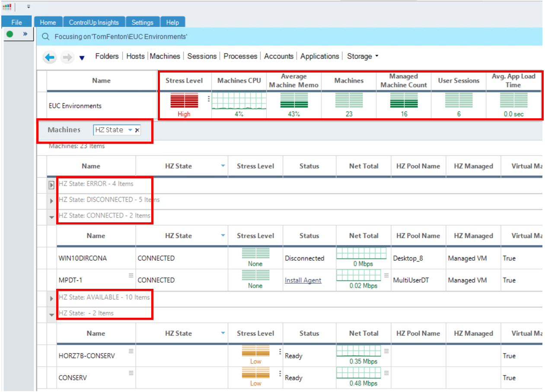
Task: Select the Machines view
Action: [165, 56]
